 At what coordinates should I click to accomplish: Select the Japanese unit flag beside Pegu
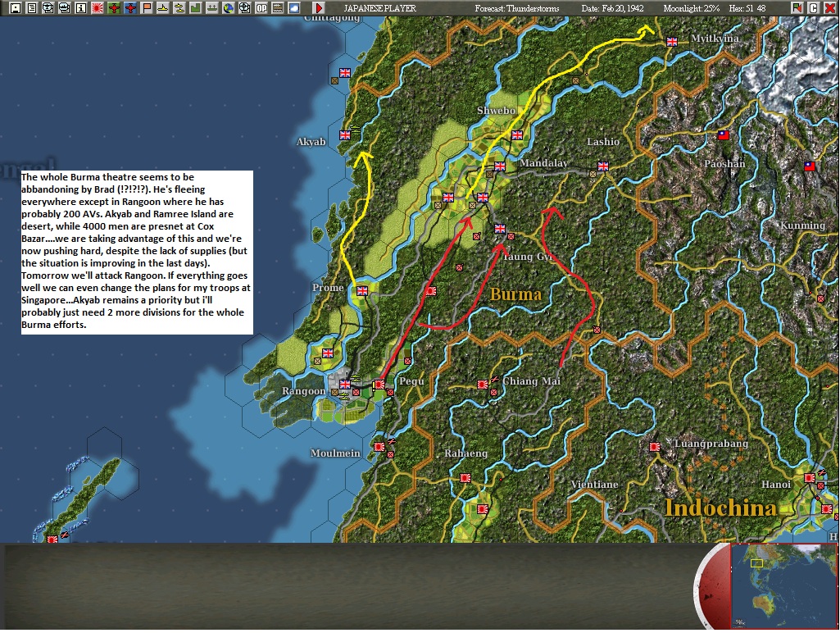[379, 385]
